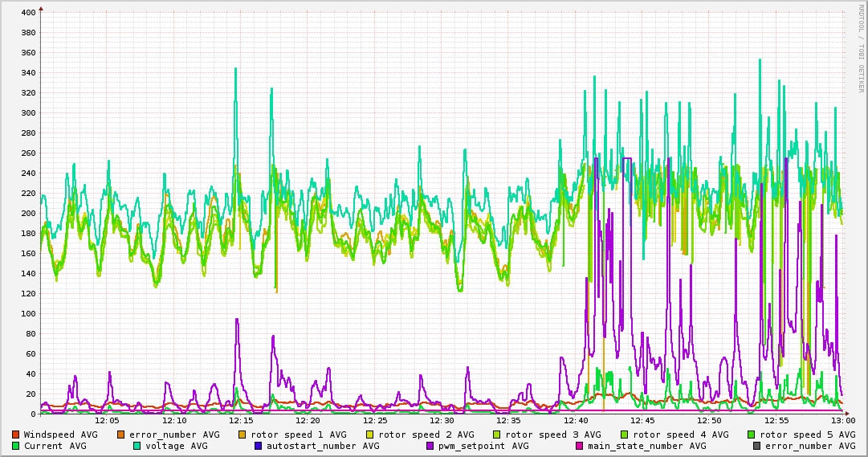Click the green Current AVG legend swatch
Image resolution: width=868 pixels, height=457 pixels.
pyautogui.click(x=15, y=446)
